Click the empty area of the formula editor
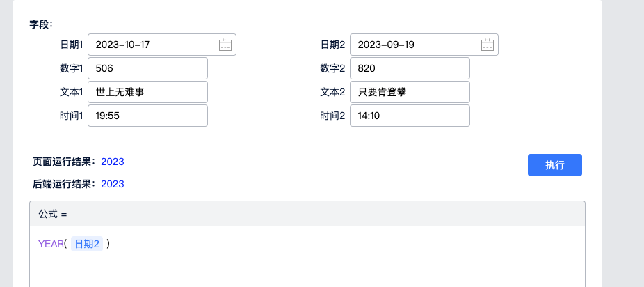 307,268
